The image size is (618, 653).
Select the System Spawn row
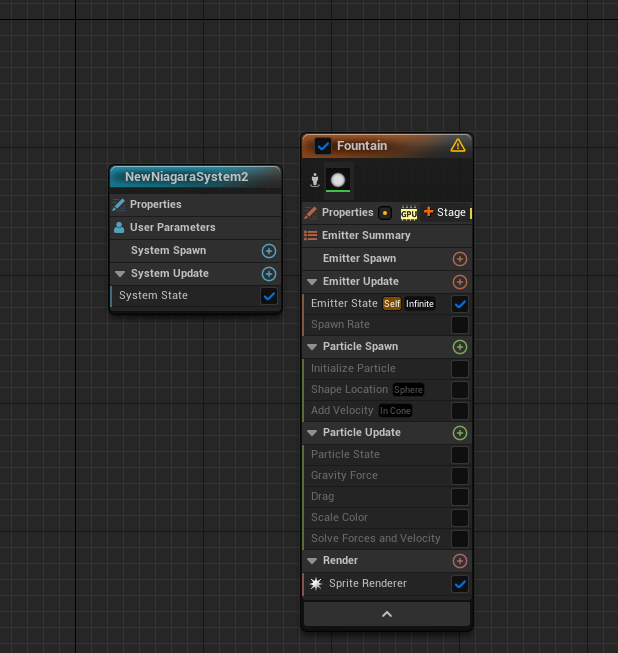195,251
